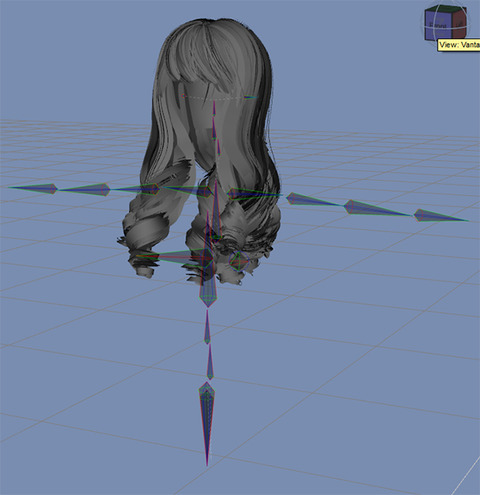The height and width of the screenshot is (495, 480).
Task: Select the outermost bone of the right horizontal chain
Action: pos(441,215)
